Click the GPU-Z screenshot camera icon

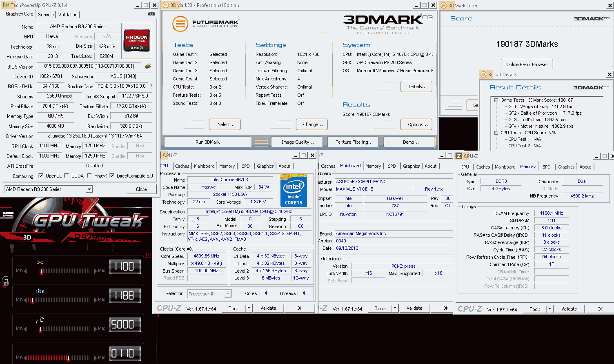tap(151, 13)
